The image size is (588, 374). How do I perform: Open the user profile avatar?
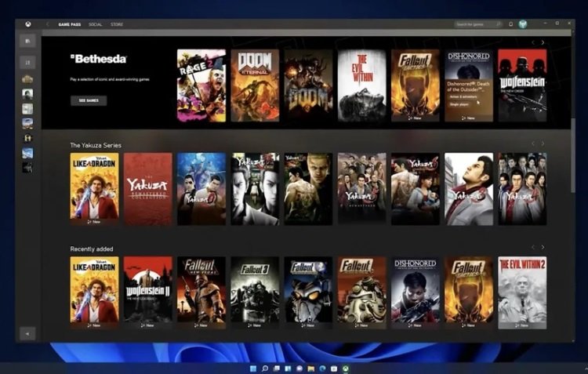click(x=523, y=24)
